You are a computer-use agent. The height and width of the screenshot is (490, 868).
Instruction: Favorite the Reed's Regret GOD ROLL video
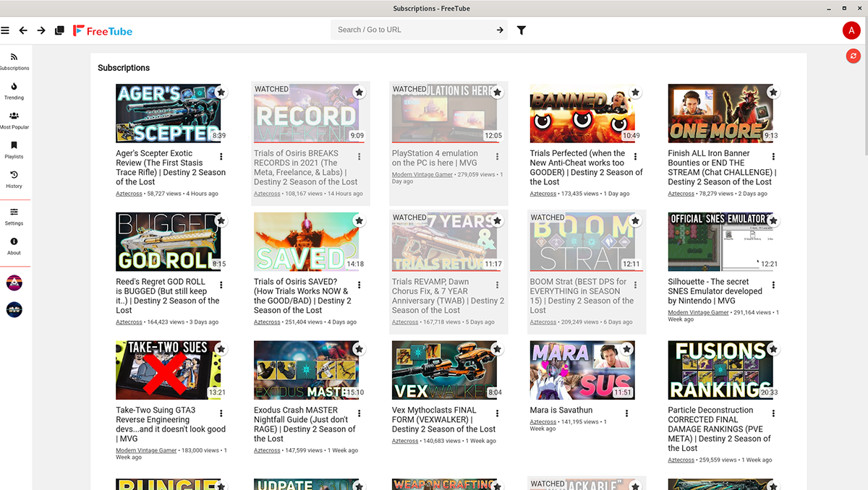tap(221, 220)
